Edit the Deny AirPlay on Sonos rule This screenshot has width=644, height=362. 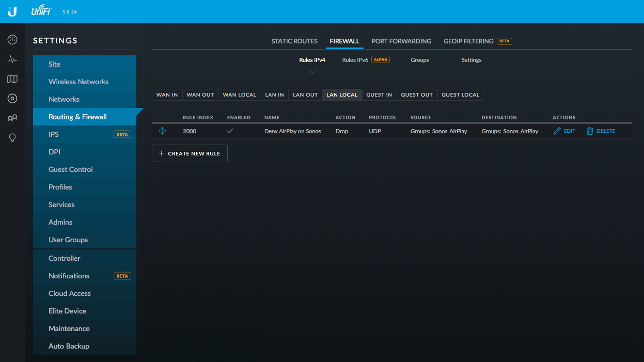564,131
